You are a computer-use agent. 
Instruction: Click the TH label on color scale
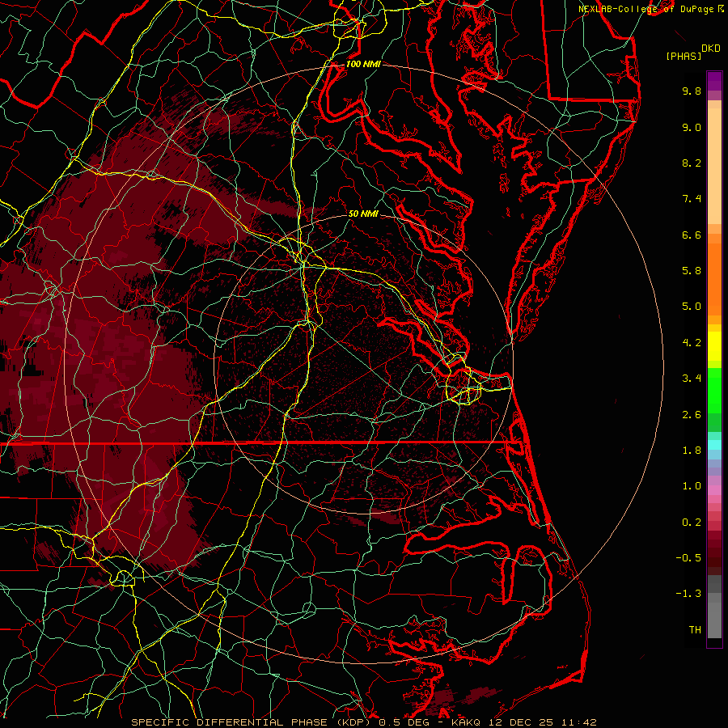[695, 630]
